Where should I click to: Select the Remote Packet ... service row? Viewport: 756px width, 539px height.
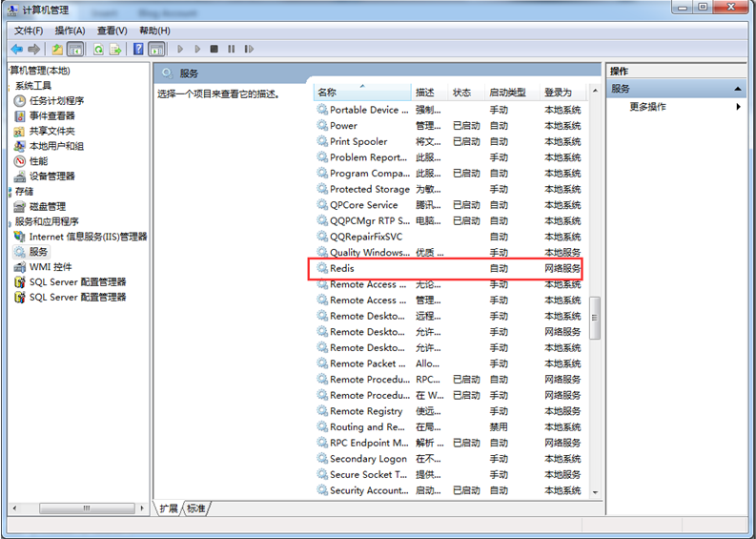tap(449, 363)
